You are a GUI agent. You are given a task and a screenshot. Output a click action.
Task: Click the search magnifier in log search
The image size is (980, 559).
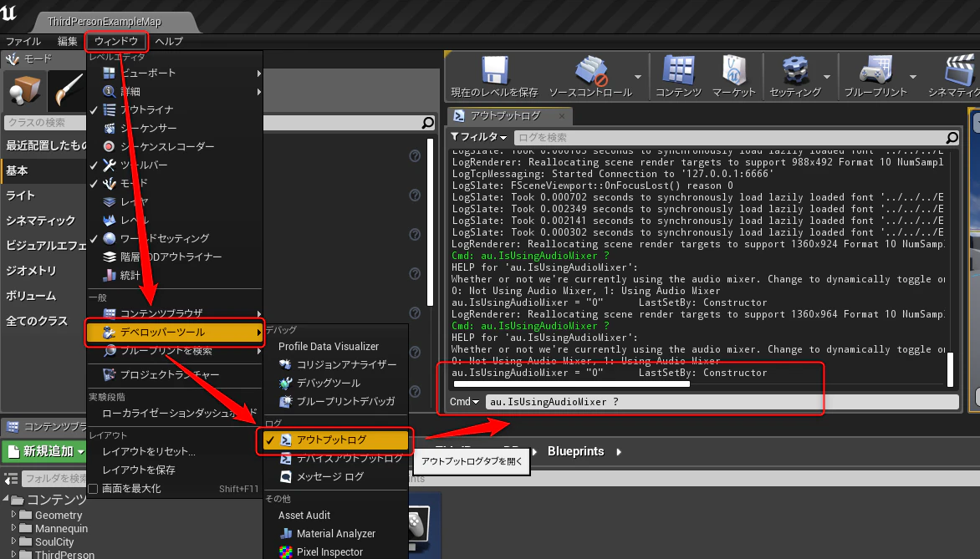click(x=952, y=137)
